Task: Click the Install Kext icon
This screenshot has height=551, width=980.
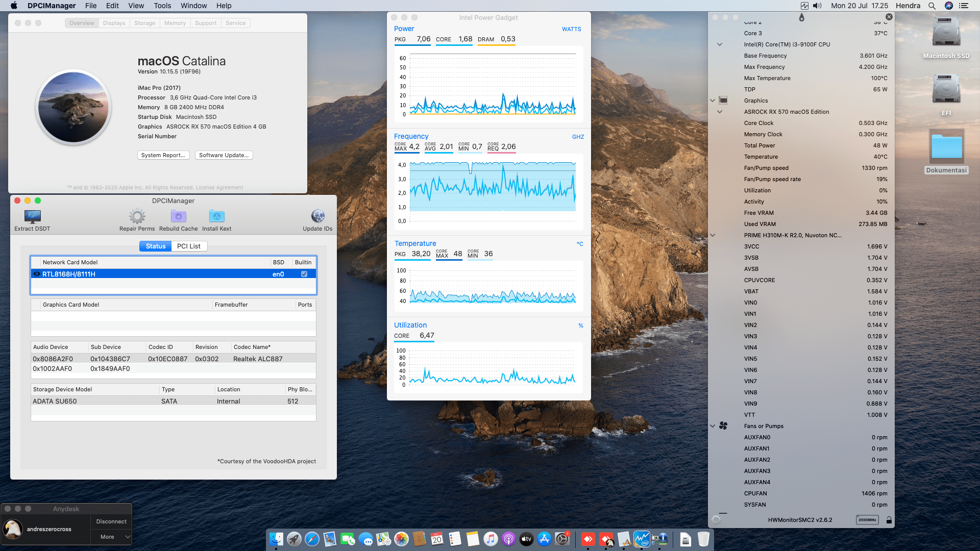Action: coord(216,216)
